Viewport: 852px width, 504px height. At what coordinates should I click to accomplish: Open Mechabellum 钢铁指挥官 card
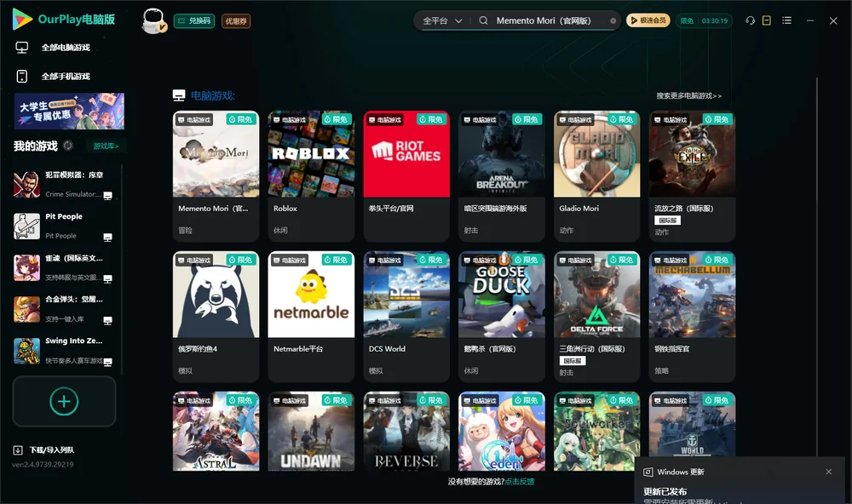[x=692, y=316]
